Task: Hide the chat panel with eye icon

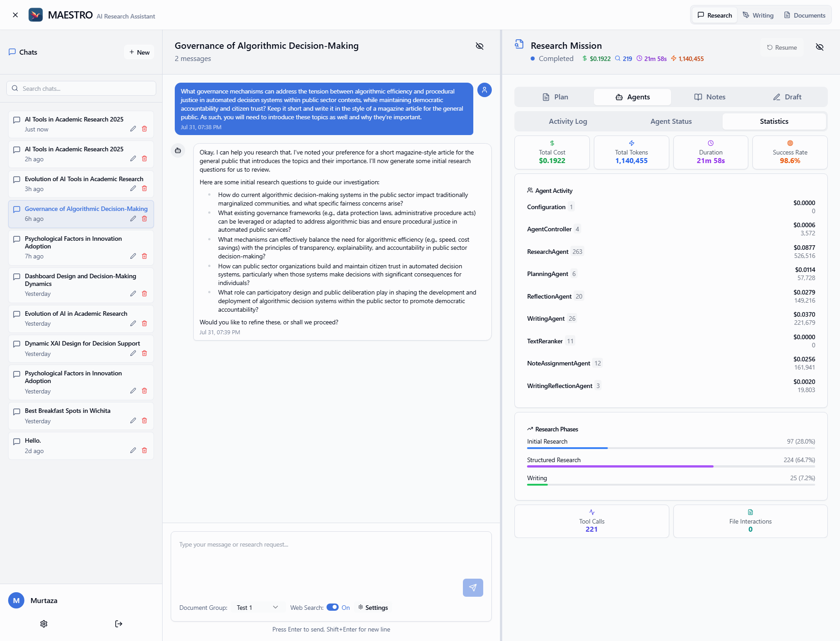Action: tap(480, 46)
